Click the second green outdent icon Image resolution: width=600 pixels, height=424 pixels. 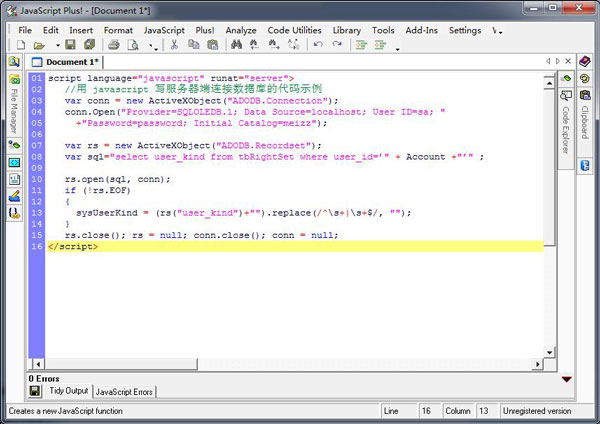380,45
